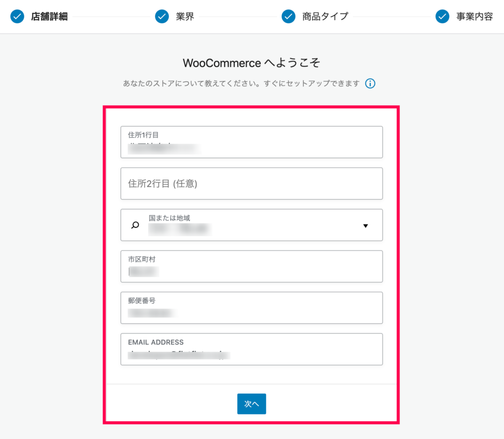Click the あなたのストアについて教えてください subtitle text
Screen dimensions: 504x439
[241, 84]
